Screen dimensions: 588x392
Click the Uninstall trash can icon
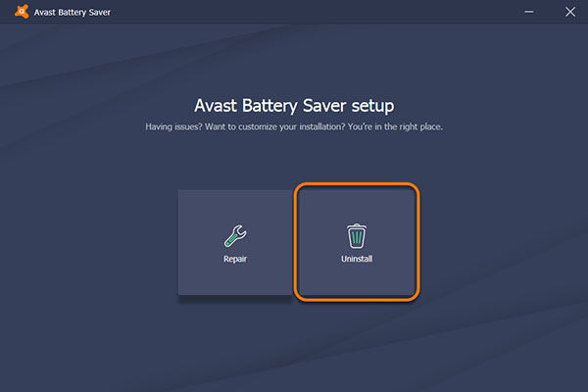(x=357, y=236)
